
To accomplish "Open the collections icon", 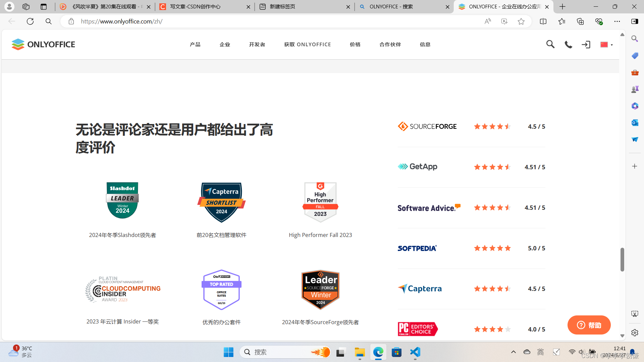I will pyautogui.click(x=580, y=21).
